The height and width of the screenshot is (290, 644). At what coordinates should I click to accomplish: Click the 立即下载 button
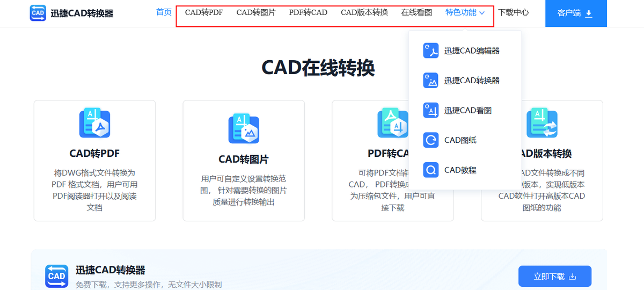(x=555, y=276)
